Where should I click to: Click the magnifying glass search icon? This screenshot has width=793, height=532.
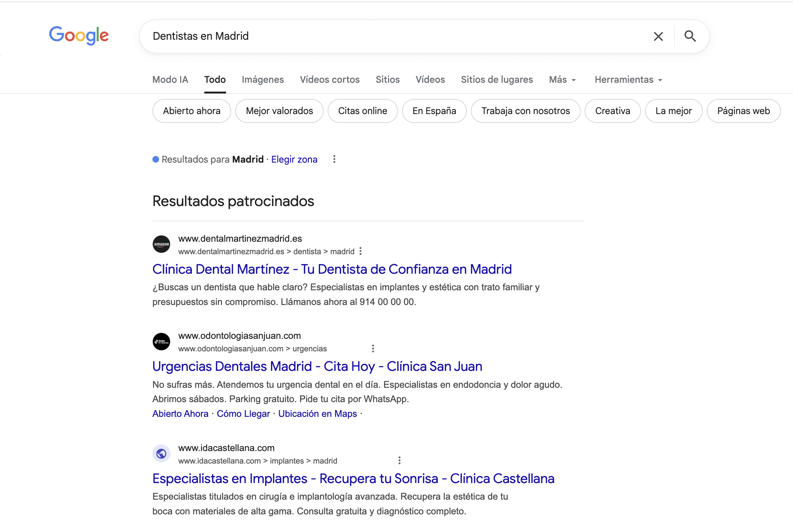[690, 36]
